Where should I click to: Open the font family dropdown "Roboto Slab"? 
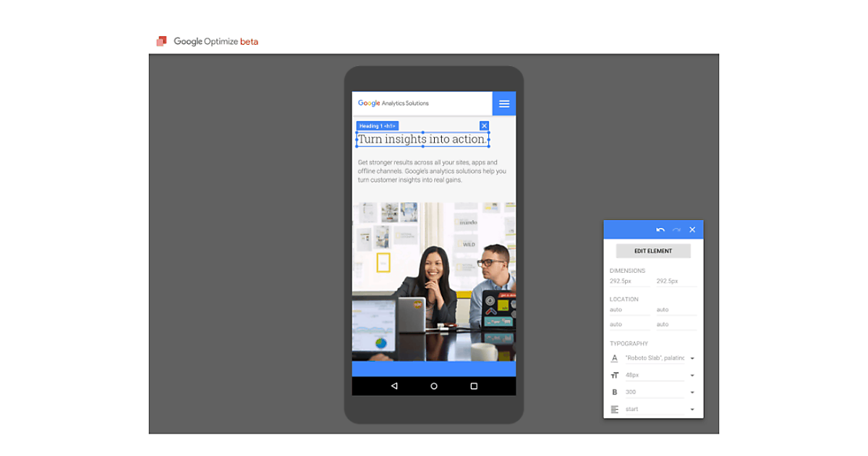(660, 358)
